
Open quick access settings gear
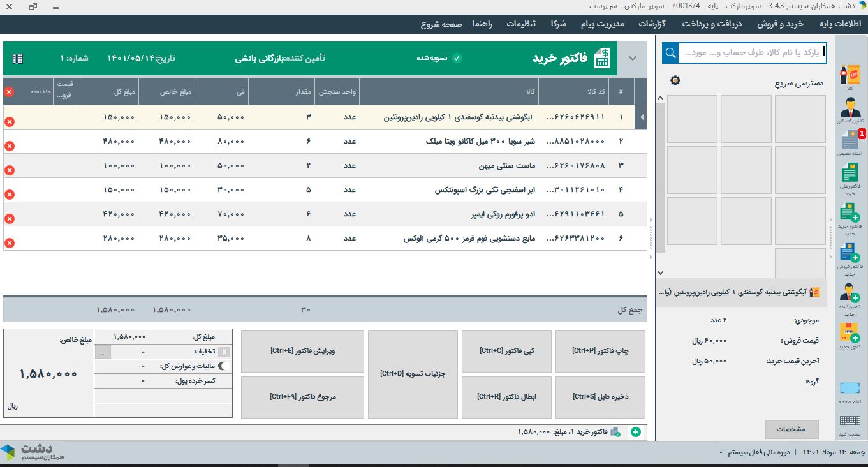pyautogui.click(x=676, y=80)
